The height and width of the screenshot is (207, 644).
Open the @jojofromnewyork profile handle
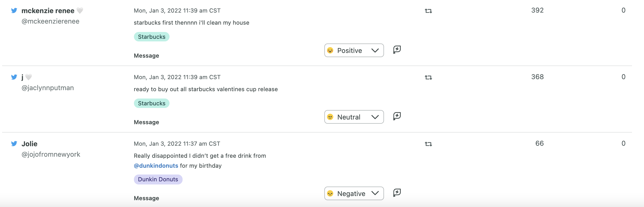click(x=51, y=154)
